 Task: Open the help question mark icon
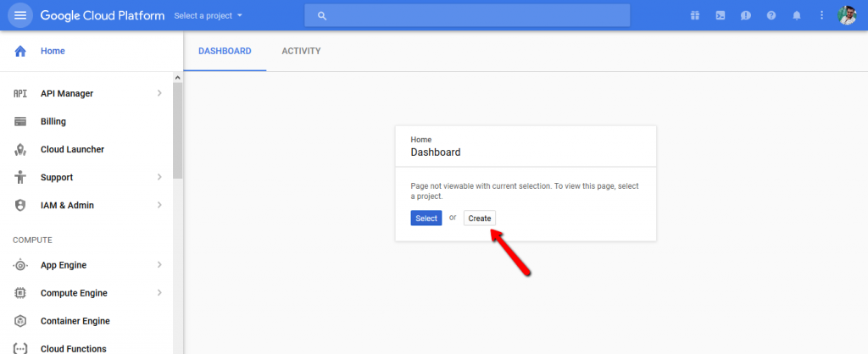(x=771, y=15)
